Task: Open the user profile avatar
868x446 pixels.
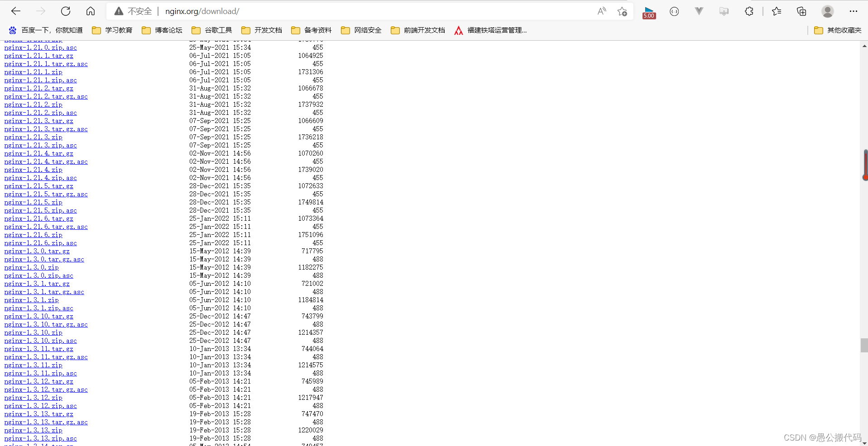Action: pyautogui.click(x=828, y=11)
